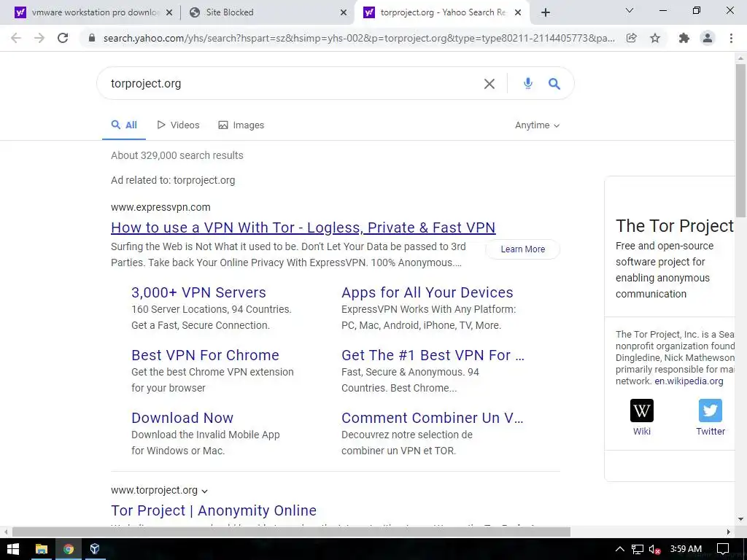This screenshot has width=747, height=560.
Task: Submit search with magnifier icon
Action: (554, 84)
